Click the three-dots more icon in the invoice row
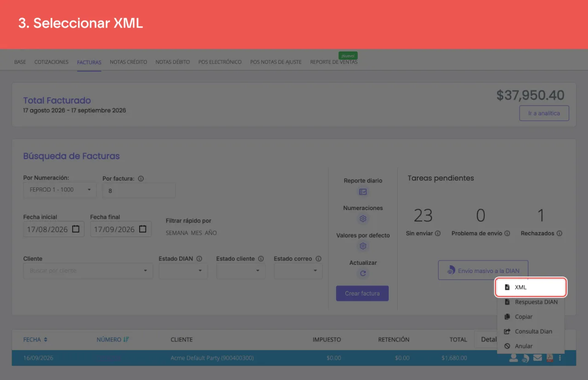The height and width of the screenshot is (380, 588). pyautogui.click(x=560, y=358)
